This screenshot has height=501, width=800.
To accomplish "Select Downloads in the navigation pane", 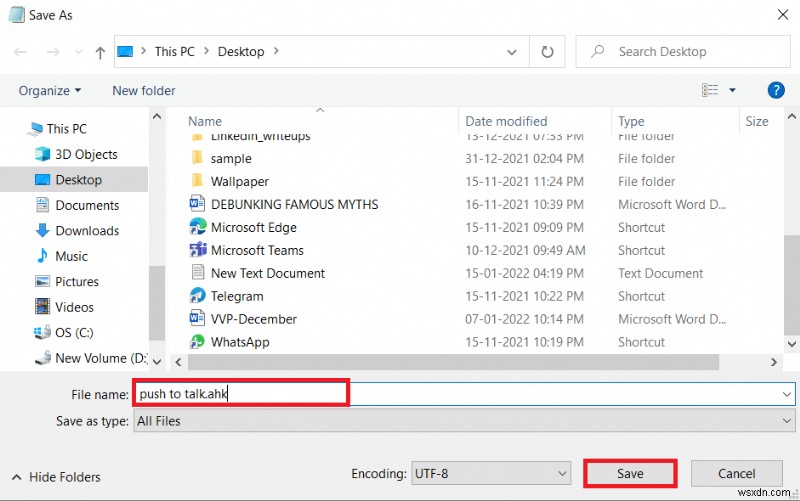I will [87, 230].
